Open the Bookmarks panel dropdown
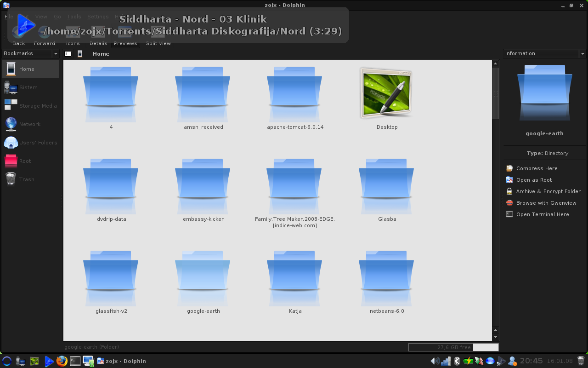 pos(56,54)
